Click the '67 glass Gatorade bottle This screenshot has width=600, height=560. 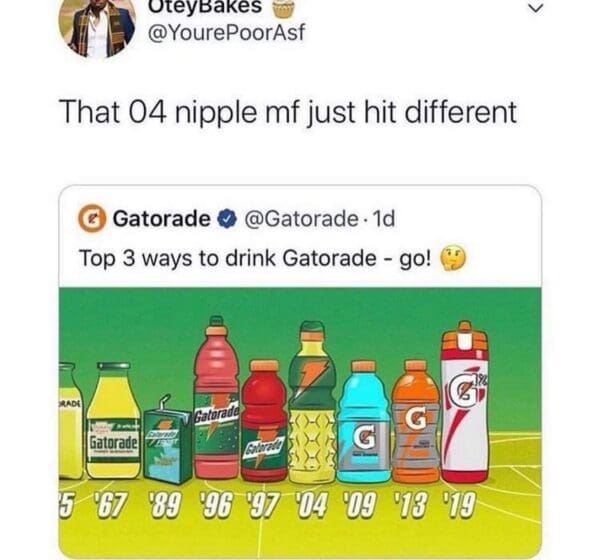pos(113,420)
